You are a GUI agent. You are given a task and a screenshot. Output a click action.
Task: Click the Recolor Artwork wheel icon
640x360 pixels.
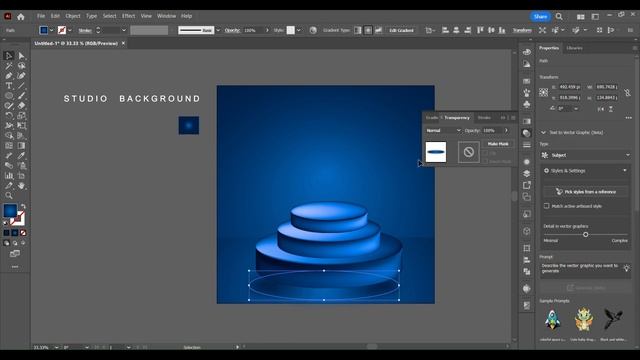pyautogui.click(x=313, y=30)
